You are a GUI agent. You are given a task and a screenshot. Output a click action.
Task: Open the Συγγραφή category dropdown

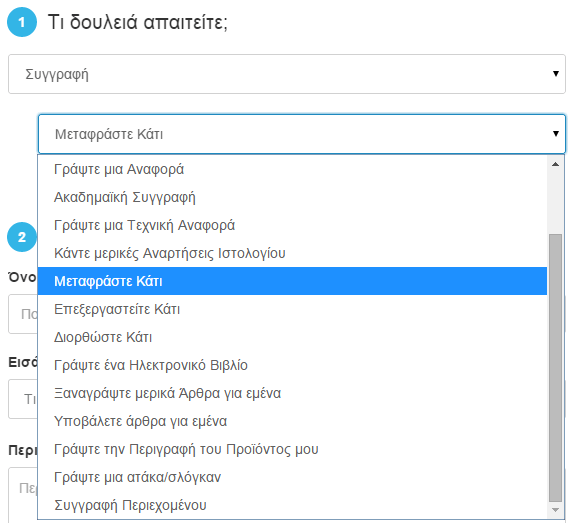click(x=287, y=74)
